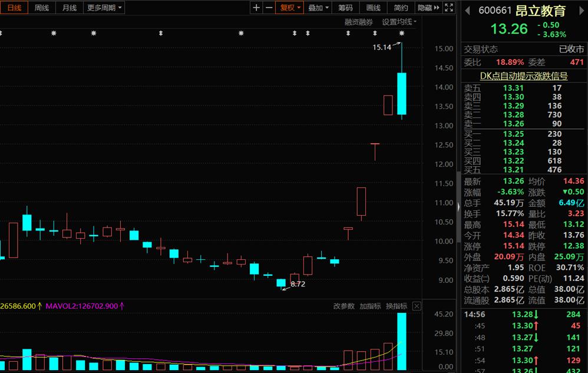Click the event marker above the 15.14 candle
Viewport: 588px width, 373px height.
(402, 34)
